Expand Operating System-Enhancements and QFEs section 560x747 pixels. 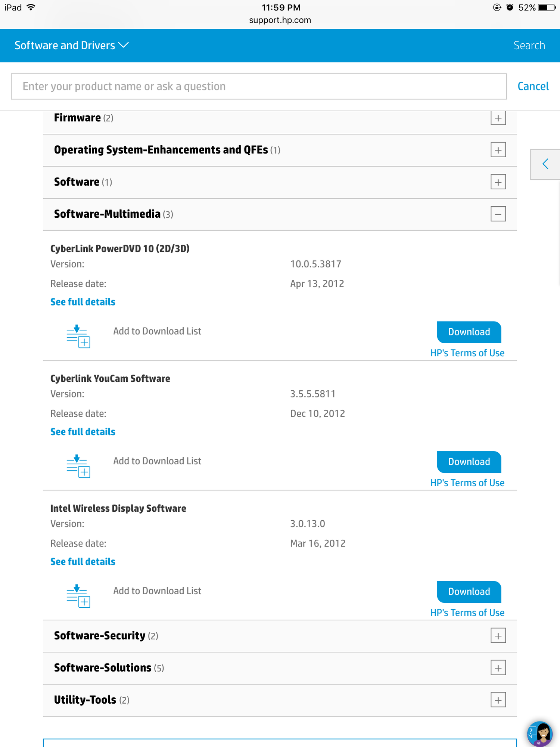tap(498, 150)
